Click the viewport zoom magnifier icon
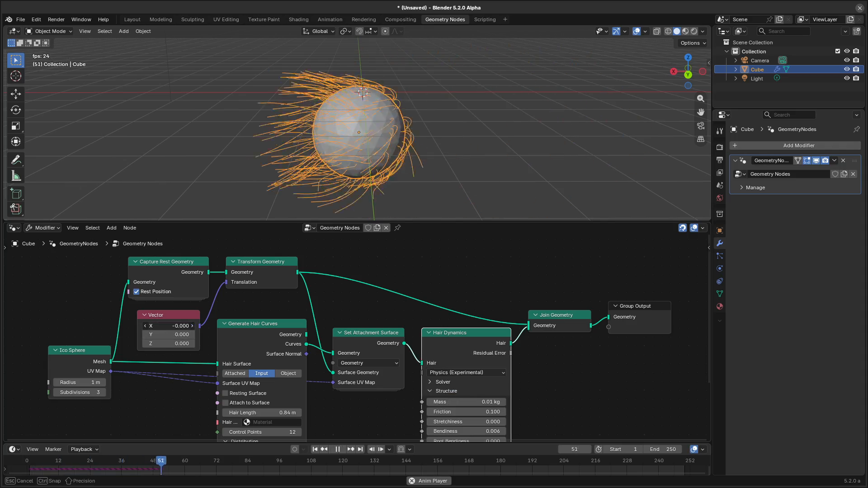The height and width of the screenshot is (488, 868). click(701, 99)
